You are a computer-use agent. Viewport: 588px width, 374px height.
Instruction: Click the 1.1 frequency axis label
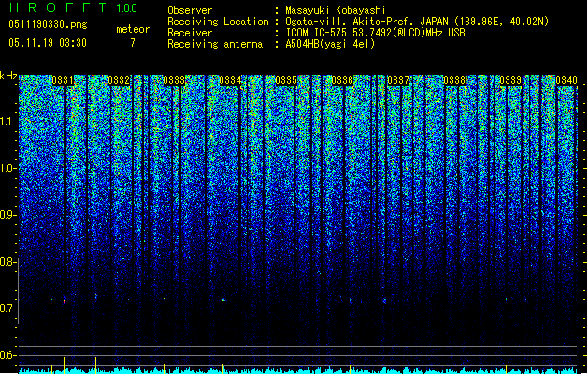click(7, 122)
